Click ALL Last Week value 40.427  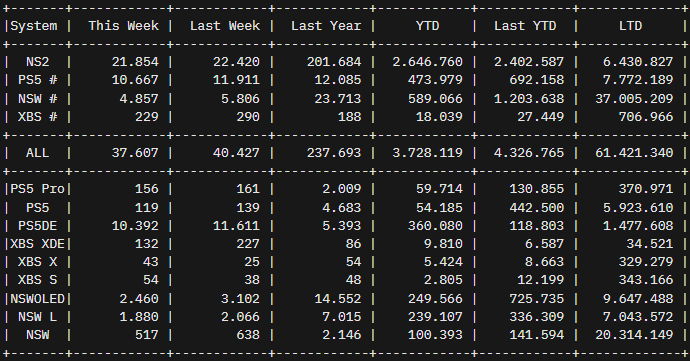point(236,153)
